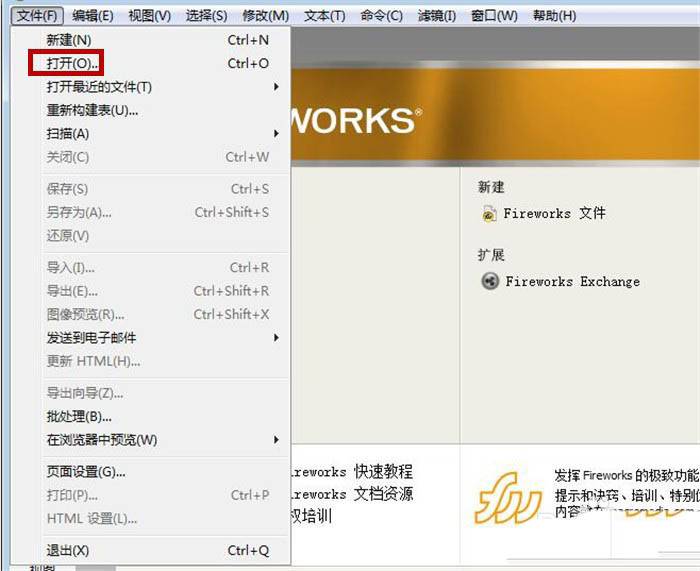This screenshot has width=700, height=571.
Task: Choose 重新构建表(U)... menu entry
Action: tap(92, 110)
